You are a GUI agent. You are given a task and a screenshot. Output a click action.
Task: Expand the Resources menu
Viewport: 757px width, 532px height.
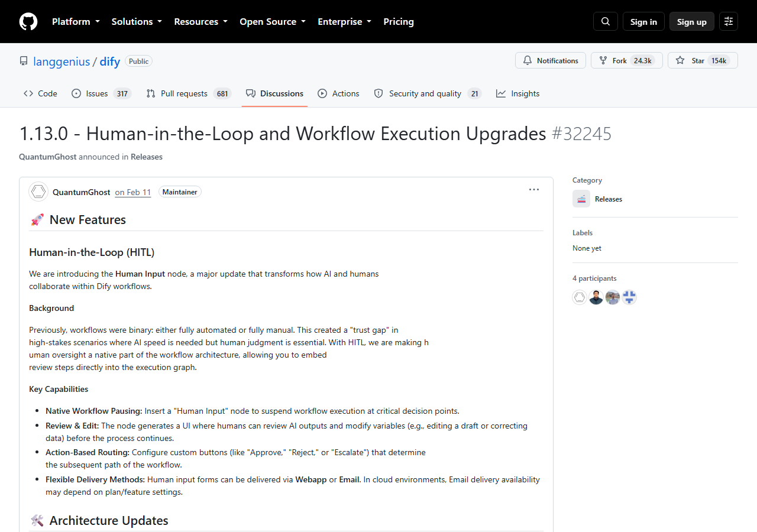tap(200, 21)
